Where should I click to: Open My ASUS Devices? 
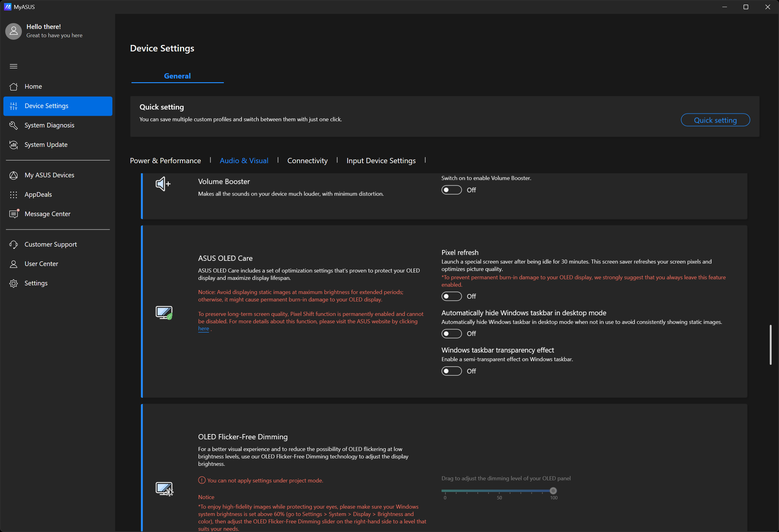point(49,175)
